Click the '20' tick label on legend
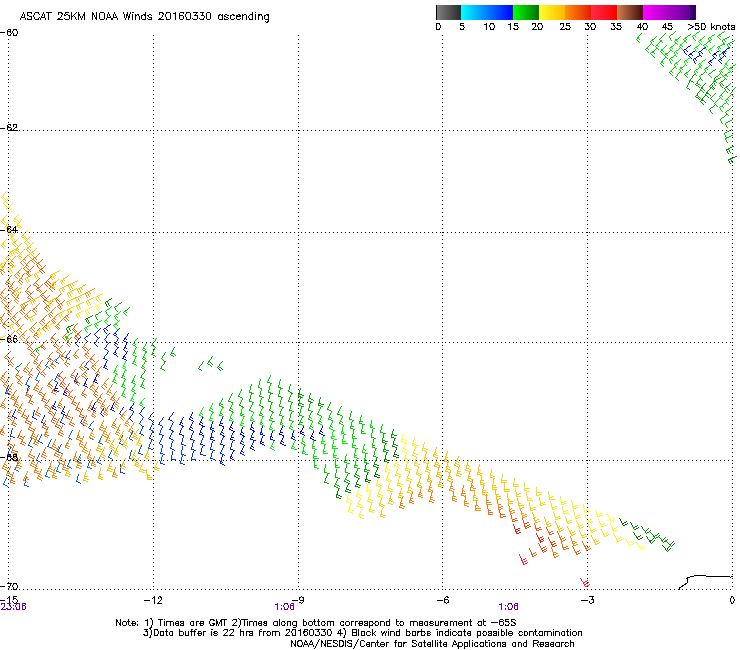 pyautogui.click(x=537, y=27)
